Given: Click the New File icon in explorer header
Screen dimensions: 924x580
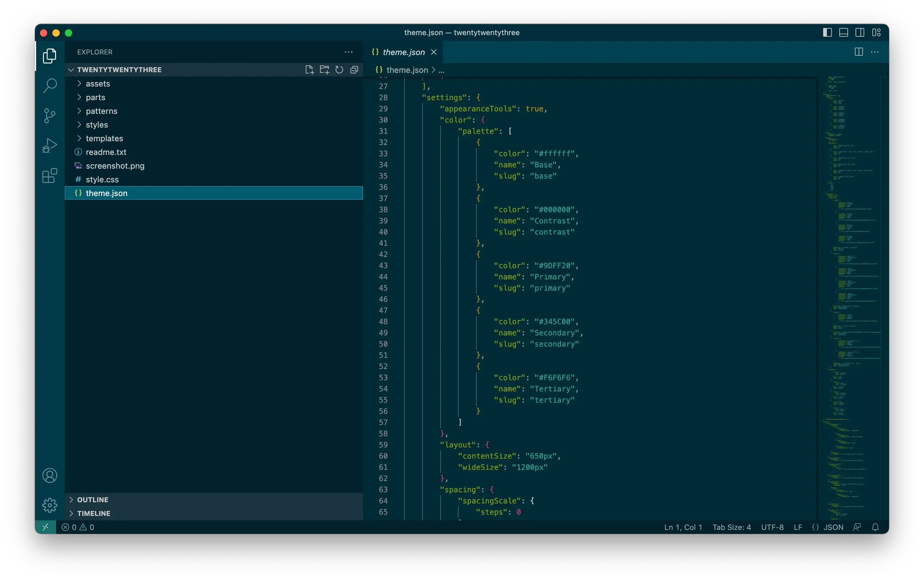Looking at the screenshot, I should [x=309, y=70].
